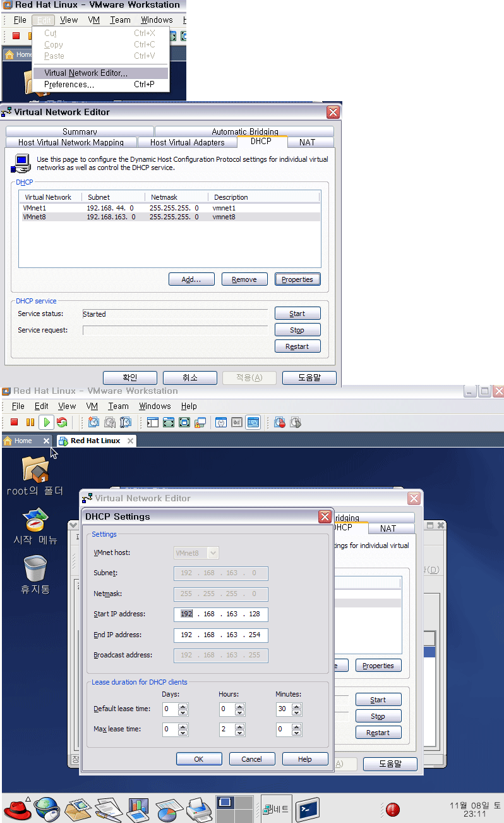The image size is (504, 823).
Task: Click the Record toolbar icon with red dot
Action: click(280, 422)
